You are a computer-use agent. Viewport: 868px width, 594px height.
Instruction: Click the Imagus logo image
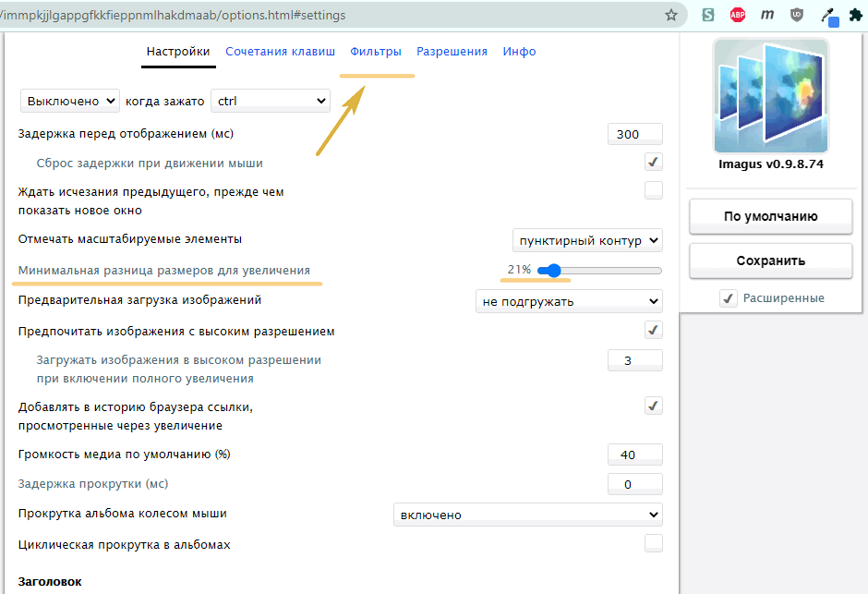771,96
